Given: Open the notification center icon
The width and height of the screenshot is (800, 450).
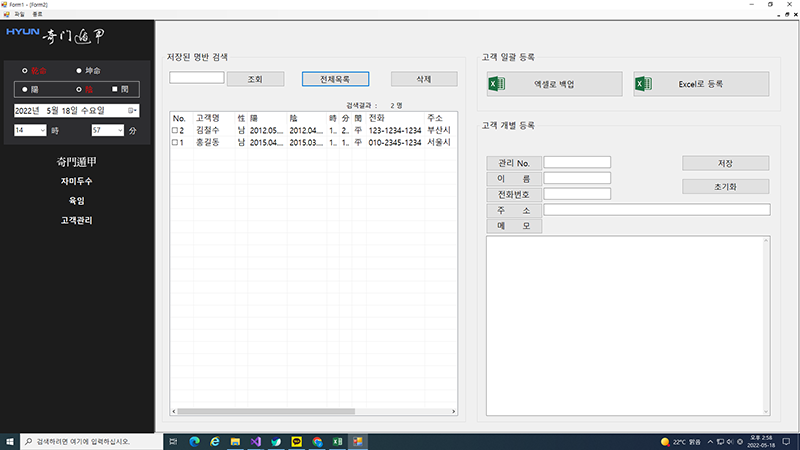Looking at the screenshot, I should pos(786,442).
